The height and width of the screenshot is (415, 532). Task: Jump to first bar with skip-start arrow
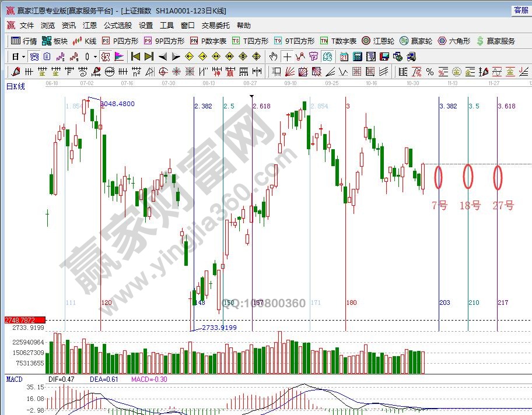pos(135,57)
